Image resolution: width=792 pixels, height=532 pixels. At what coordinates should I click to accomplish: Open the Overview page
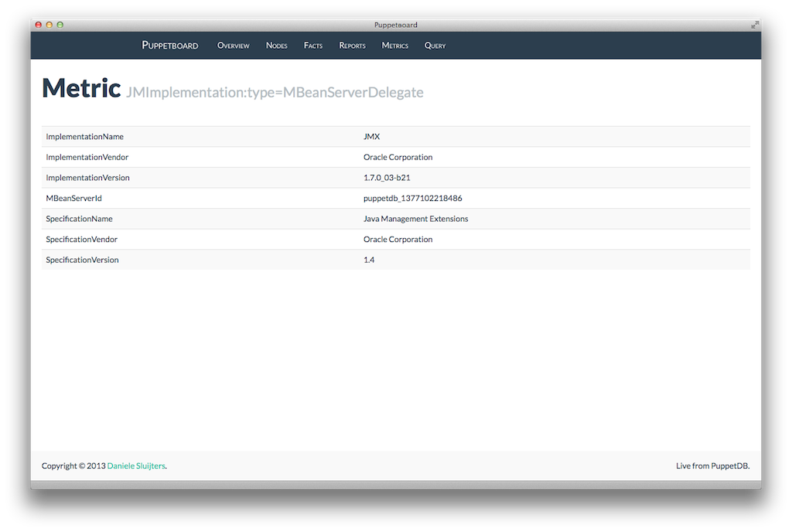tap(233, 46)
